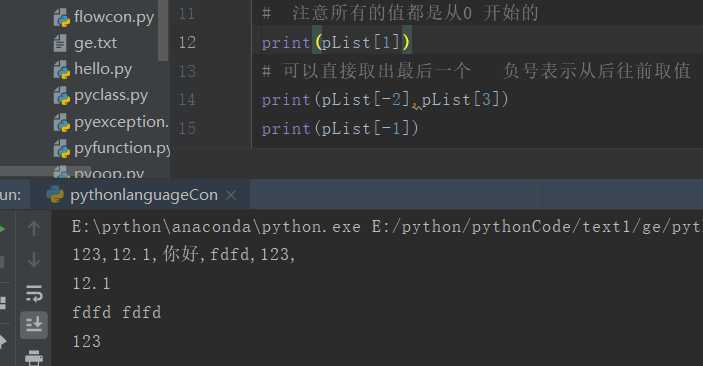Viewport: 703px width, 366px height.
Task: Click pyclass.py Python file icon
Action: (61, 96)
